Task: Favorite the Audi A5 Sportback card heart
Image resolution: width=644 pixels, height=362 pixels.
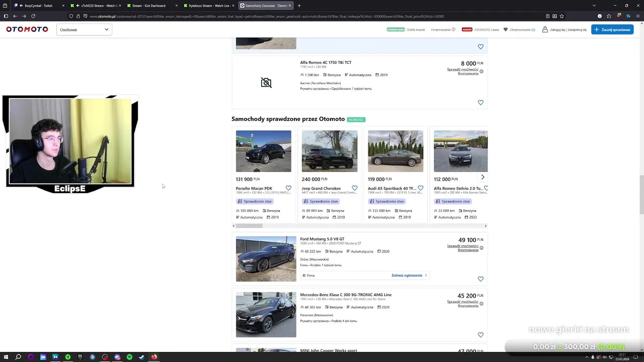Action: 421,188
